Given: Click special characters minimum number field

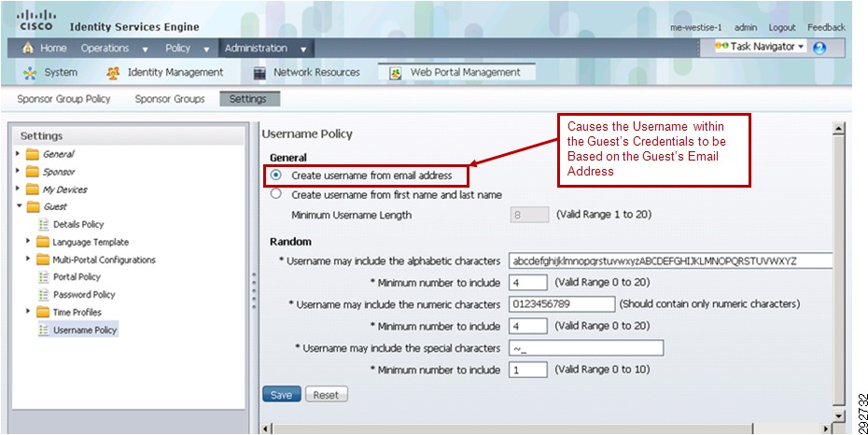Looking at the screenshot, I should [528, 370].
